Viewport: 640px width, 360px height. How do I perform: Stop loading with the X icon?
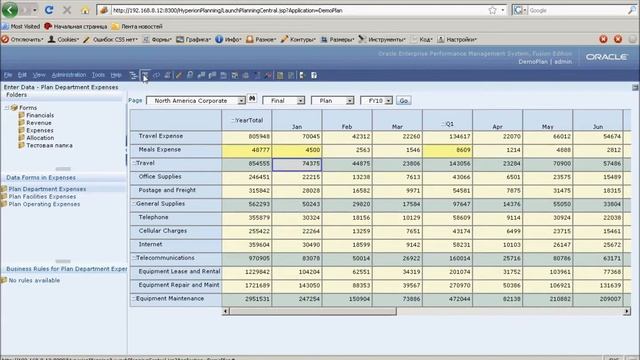coord(67,10)
